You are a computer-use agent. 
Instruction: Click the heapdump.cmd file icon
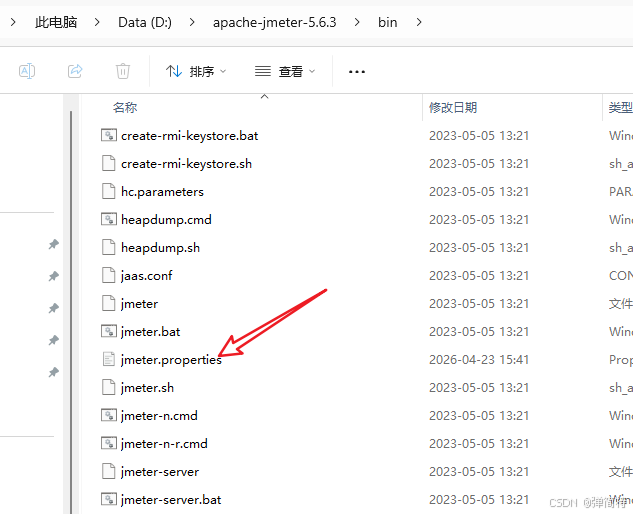coord(109,219)
